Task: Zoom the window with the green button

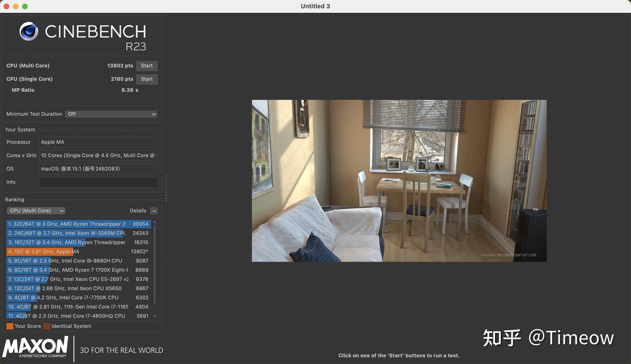Action: pos(25,6)
